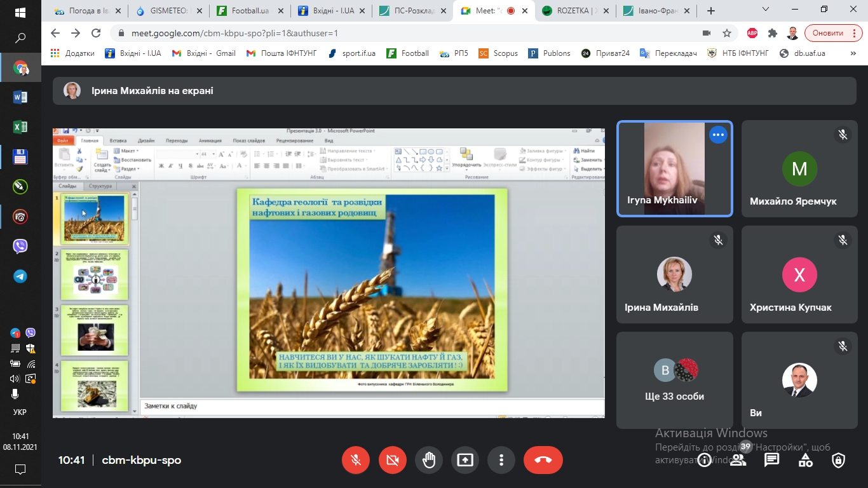Image resolution: width=868 pixels, height=488 pixels.
Task: Switch to the ПС-Розклад browser tab
Action: tap(412, 11)
